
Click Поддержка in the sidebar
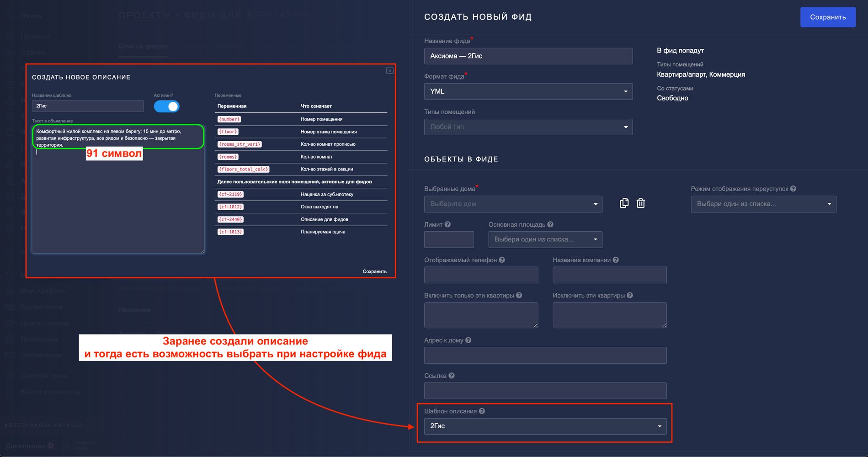click(39, 339)
